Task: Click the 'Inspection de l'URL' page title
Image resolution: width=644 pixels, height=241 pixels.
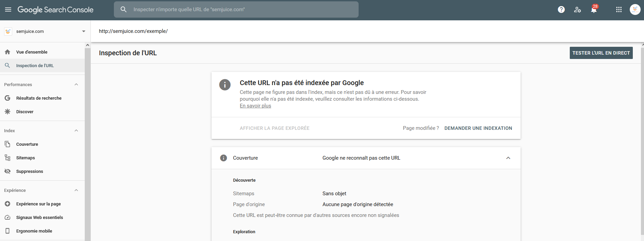Action: (128, 53)
